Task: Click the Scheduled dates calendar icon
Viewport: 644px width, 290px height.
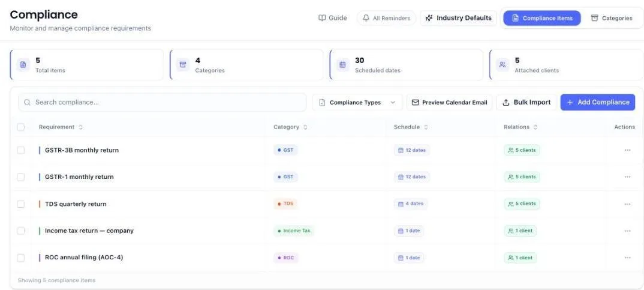Action: pos(342,65)
